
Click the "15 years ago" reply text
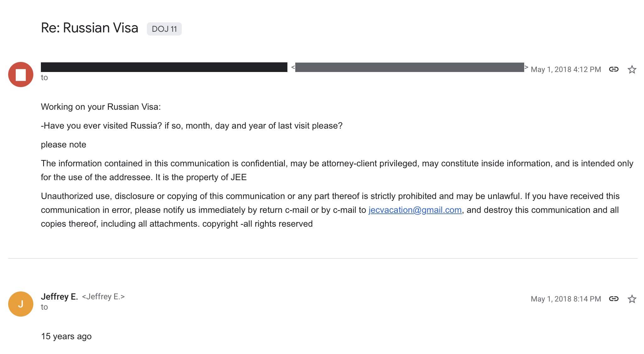66,336
